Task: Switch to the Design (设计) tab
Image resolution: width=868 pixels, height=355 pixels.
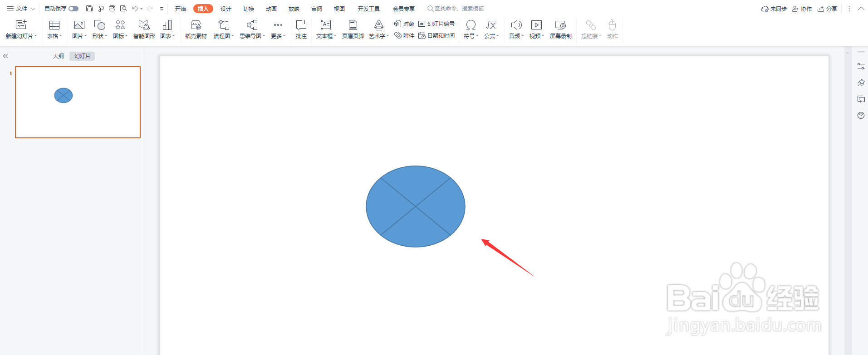Action: (226, 9)
